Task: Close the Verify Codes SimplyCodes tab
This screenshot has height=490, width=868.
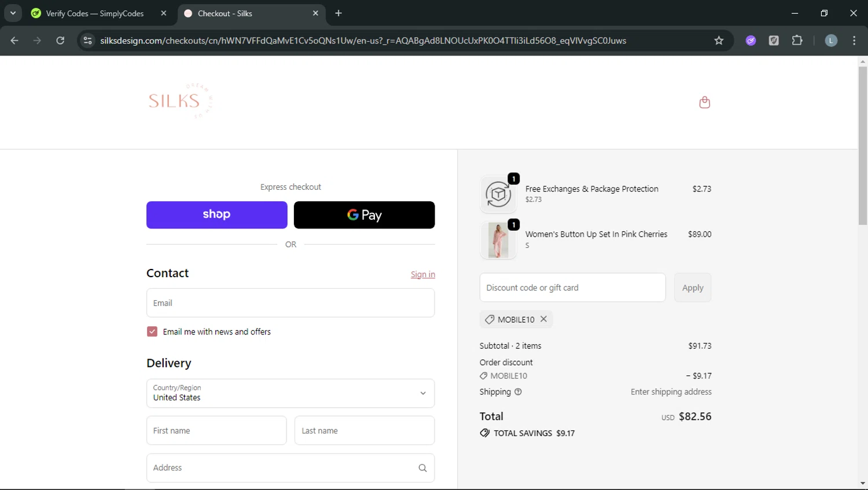Action: pyautogui.click(x=164, y=13)
